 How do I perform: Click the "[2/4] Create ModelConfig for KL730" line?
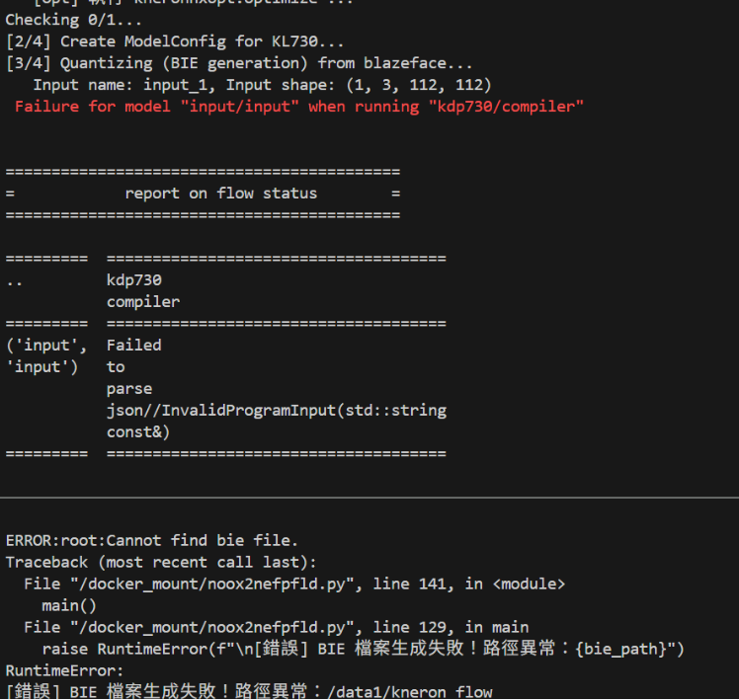(175, 41)
